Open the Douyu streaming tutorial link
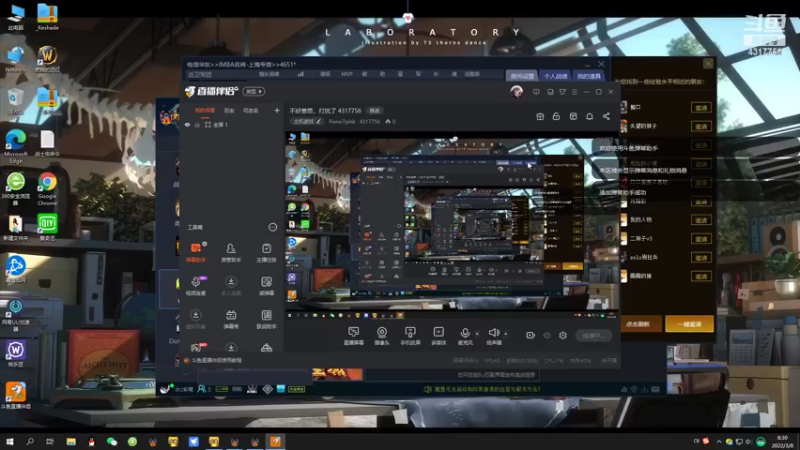The image size is (800, 450). click(216, 360)
